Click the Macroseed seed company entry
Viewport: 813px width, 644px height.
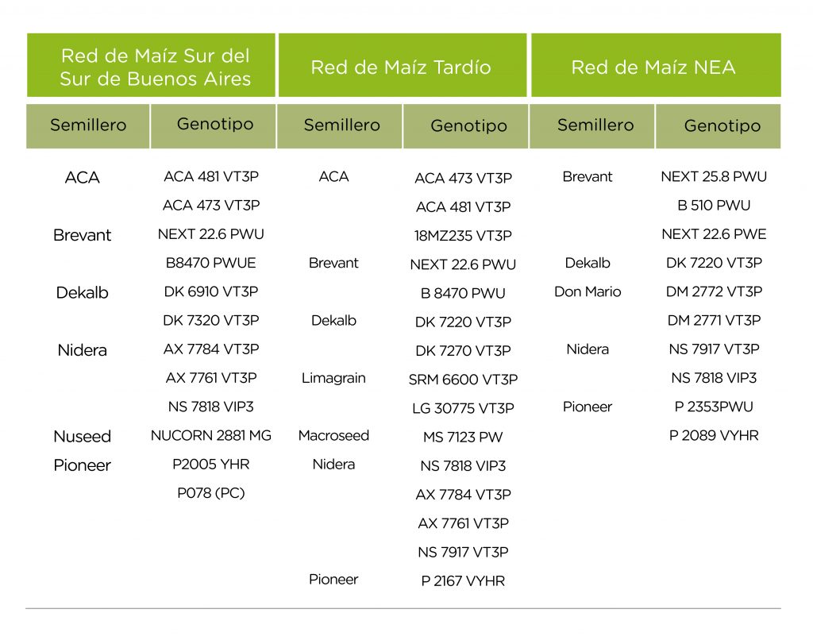click(x=333, y=435)
